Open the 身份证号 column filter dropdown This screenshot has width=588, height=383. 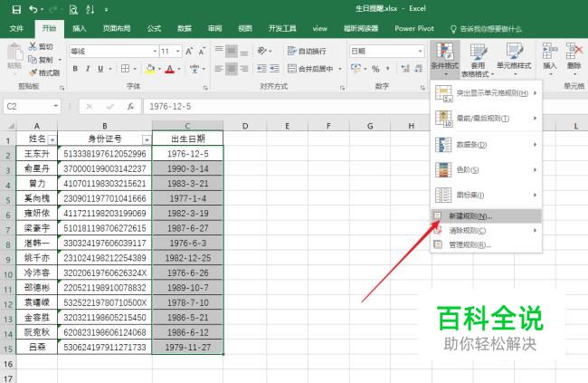(x=147, y=139)
